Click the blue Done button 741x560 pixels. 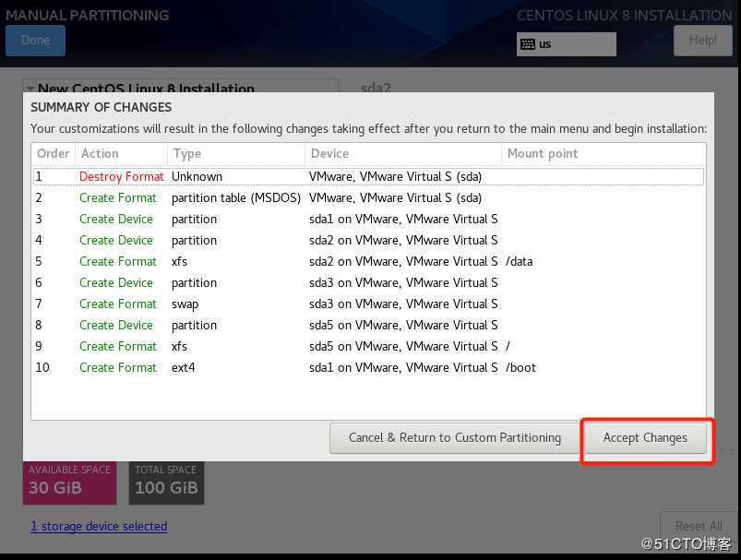click(35, 41)
